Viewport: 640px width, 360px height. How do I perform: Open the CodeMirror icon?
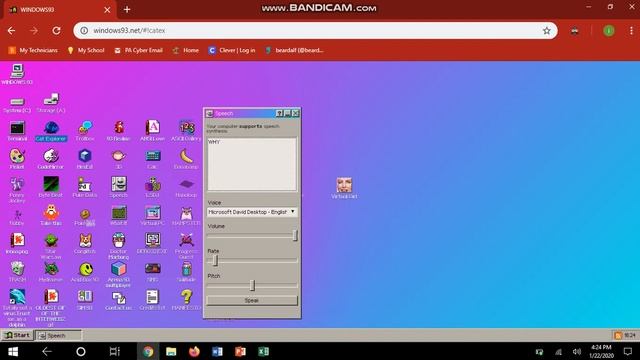click(x=51, y=159)
